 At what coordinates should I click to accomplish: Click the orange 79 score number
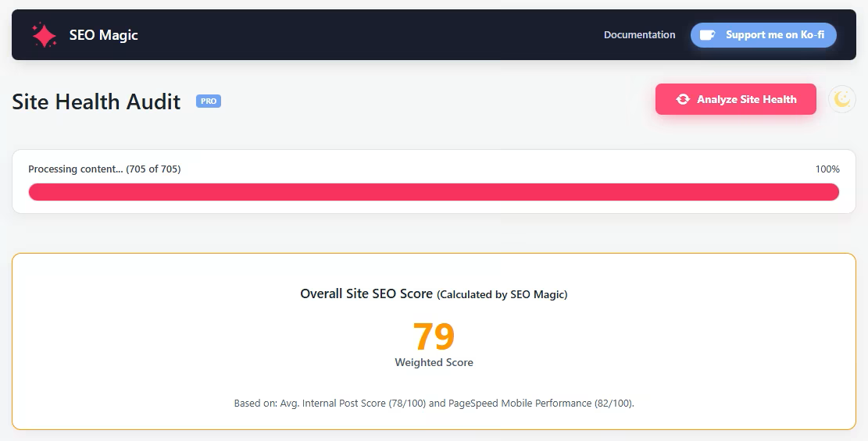(x=434, y=336)
